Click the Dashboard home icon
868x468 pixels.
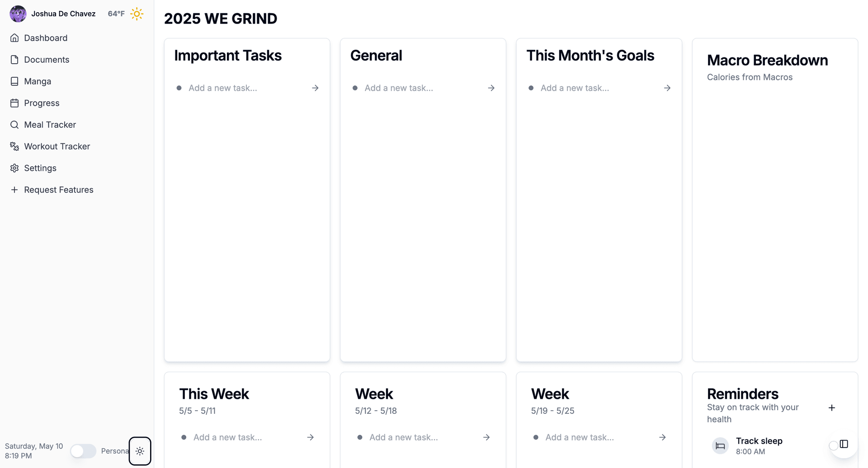(x=14, y=37)
